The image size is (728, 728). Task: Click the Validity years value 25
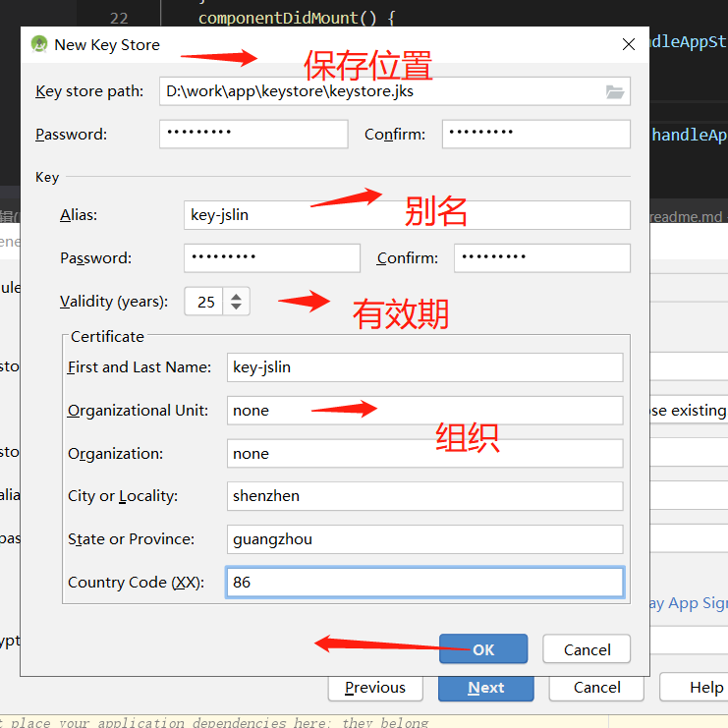pyautogui.click(x=203, y=302)
